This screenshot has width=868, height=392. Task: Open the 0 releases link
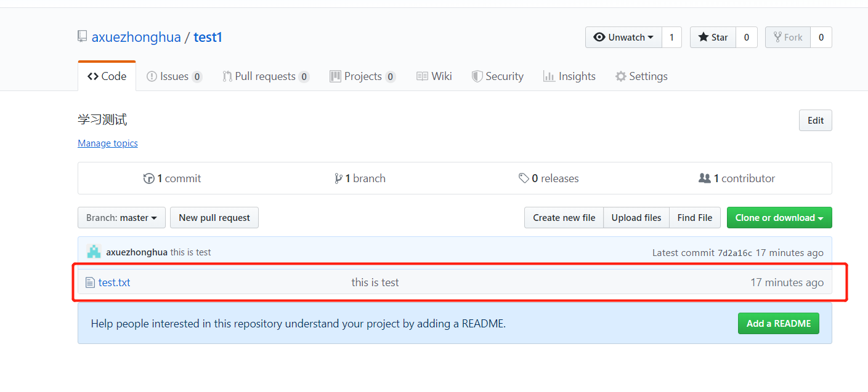click(549, 178)
